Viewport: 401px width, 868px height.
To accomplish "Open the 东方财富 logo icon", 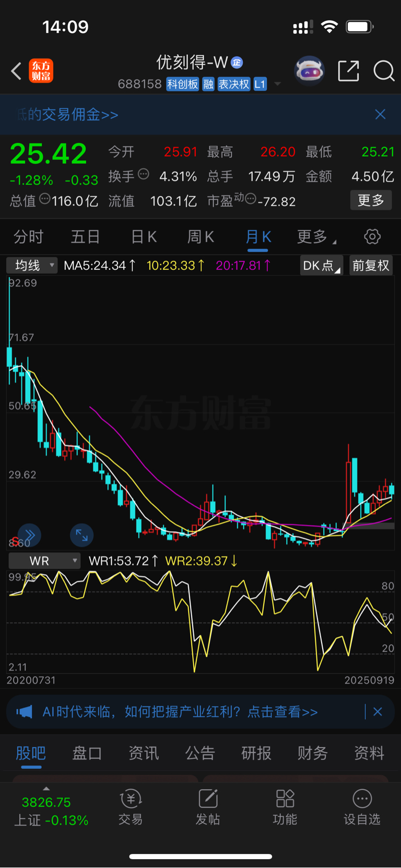I will (41, 71).
